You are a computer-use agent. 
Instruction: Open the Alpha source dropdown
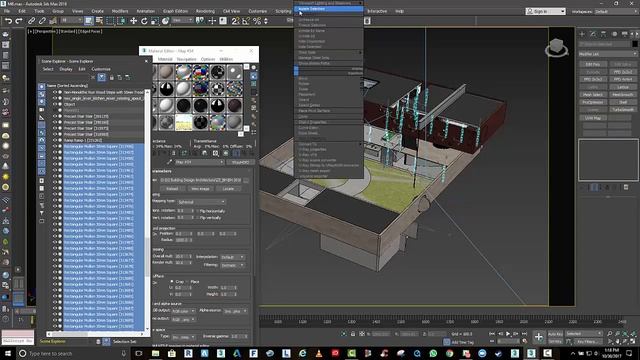coord(235,311)
